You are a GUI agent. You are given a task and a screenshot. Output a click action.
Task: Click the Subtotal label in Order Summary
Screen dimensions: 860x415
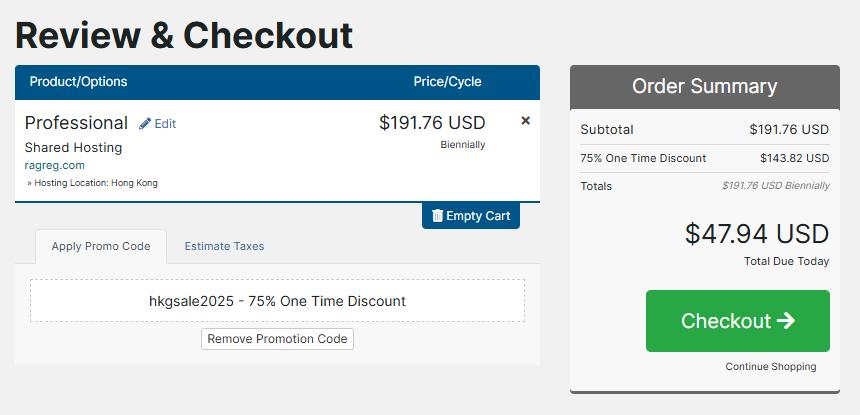(x=606, y=130)
